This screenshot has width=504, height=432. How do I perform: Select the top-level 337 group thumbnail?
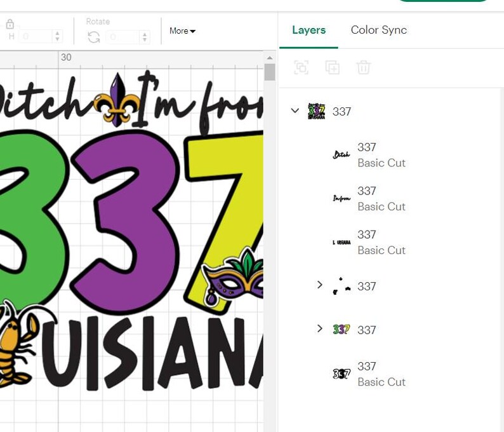point(316,111)
